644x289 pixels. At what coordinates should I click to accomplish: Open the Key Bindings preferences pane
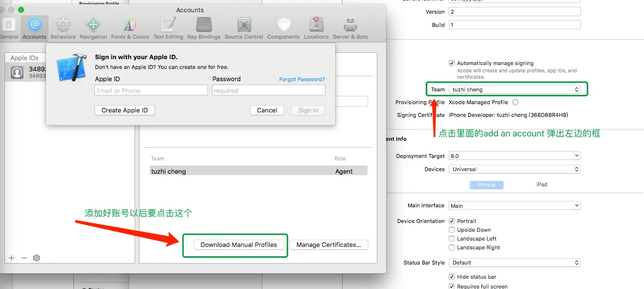204,28
